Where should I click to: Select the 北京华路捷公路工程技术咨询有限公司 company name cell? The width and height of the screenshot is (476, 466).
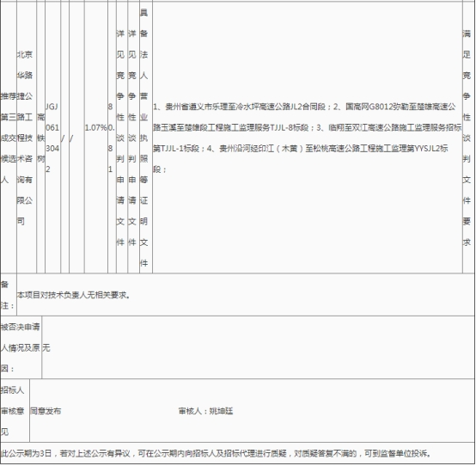pyautogui.click(x=27, y=138)
